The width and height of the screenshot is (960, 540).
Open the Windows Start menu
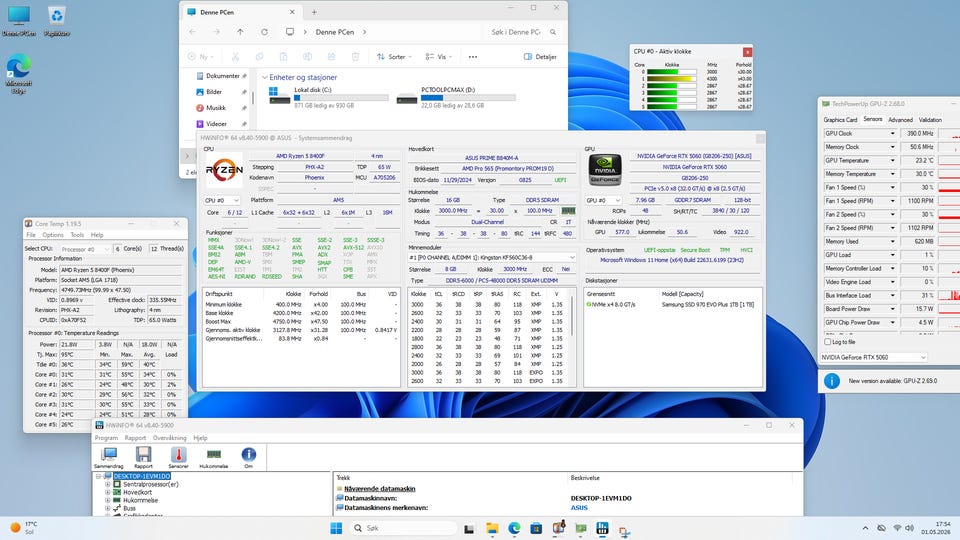tap(336, 528)
